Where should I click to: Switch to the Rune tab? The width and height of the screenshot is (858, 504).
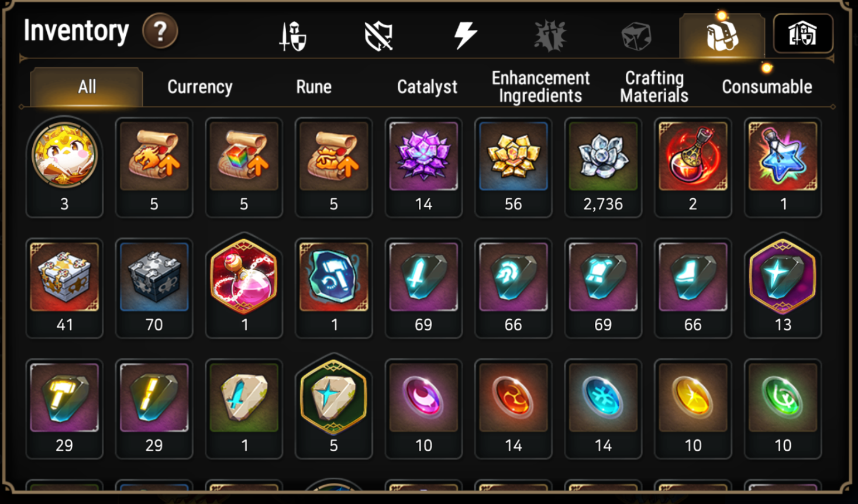(x=313, y=87)
